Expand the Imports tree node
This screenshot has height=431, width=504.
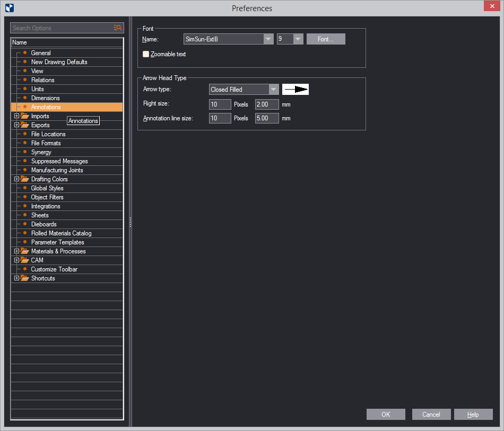click(17, 116)
